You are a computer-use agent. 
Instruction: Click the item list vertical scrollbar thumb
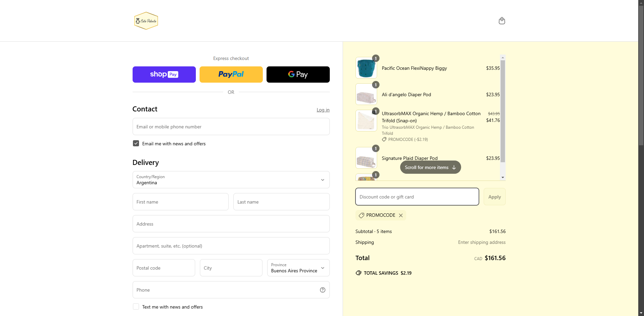(x=503, y=111)
